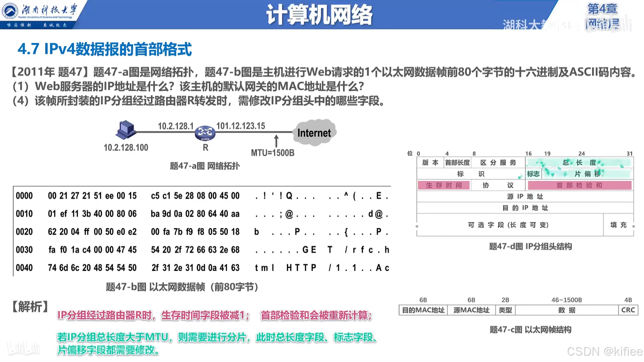Click the 目的MAC地址 frame cell
Image resolution: width=644 pixels, height=362 pixels.
(423, 310)
